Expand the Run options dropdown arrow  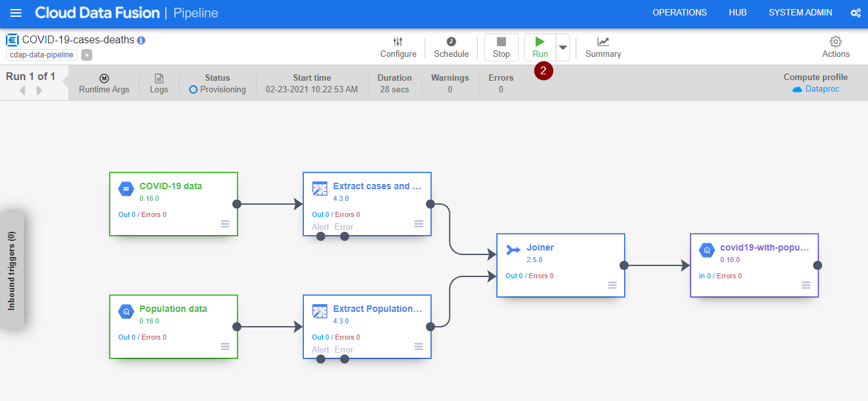[x=563, y=47]
